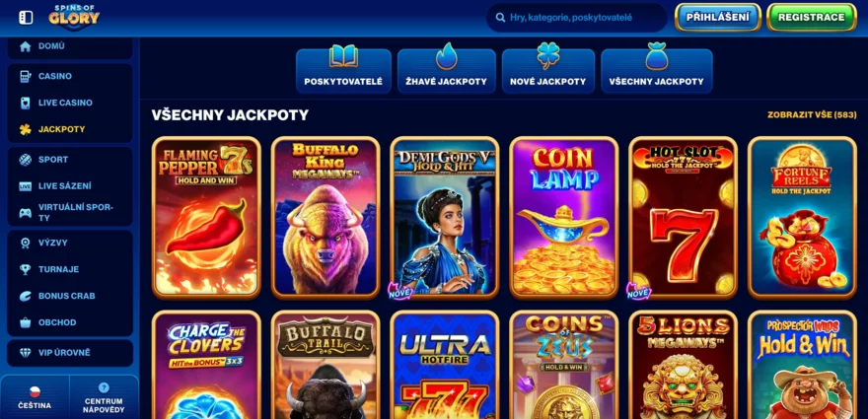Click Zobrazit vše (583) link
Viewport: 868px width, 419px height.
tap(812, 115)
